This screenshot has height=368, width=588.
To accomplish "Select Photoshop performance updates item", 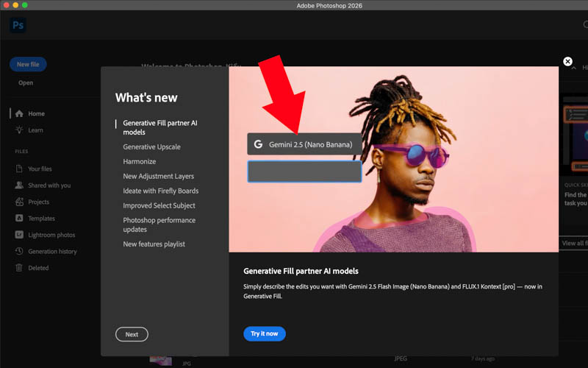I will (x=159, y=224).
